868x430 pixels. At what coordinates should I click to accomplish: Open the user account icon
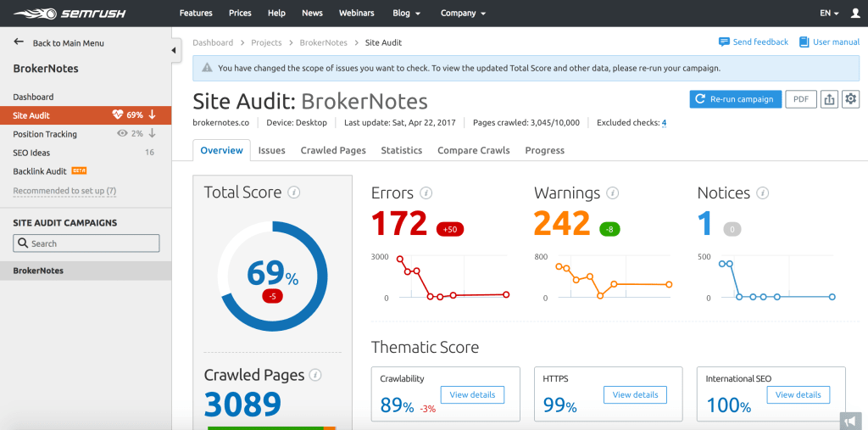coord(855,14)
